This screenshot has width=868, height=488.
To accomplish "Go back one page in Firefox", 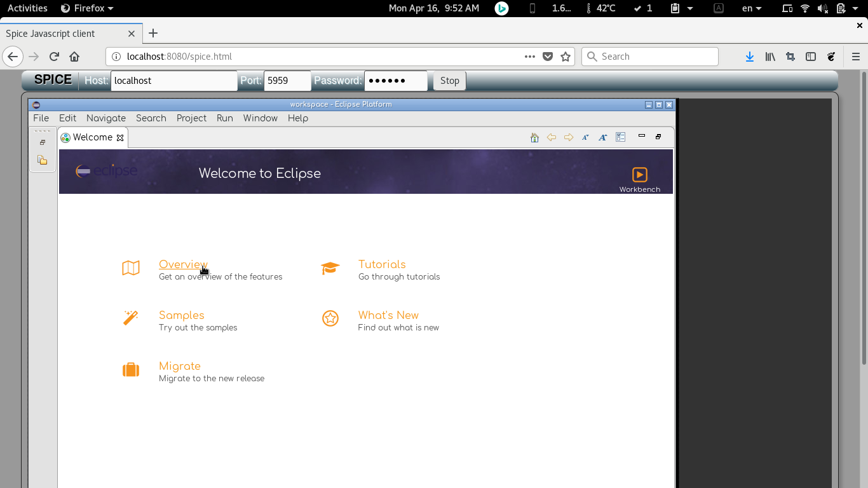I will coord(13,57).
